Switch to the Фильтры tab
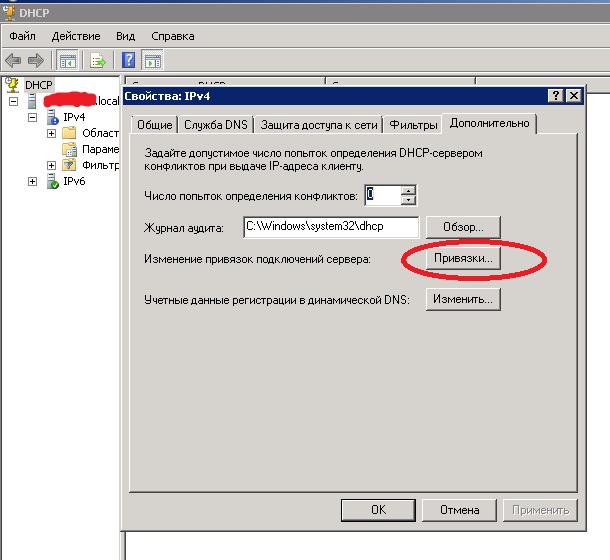This screenshot has height=560, width=610. [413, 125]
